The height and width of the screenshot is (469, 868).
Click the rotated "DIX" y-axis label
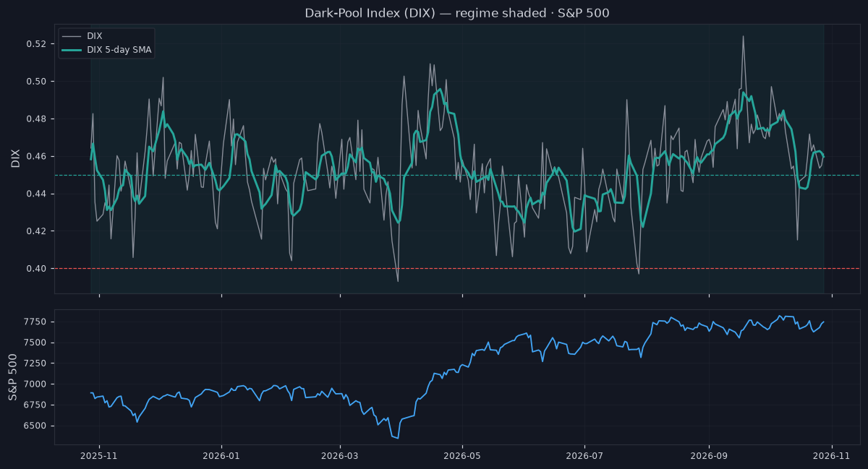pos(15,157)
